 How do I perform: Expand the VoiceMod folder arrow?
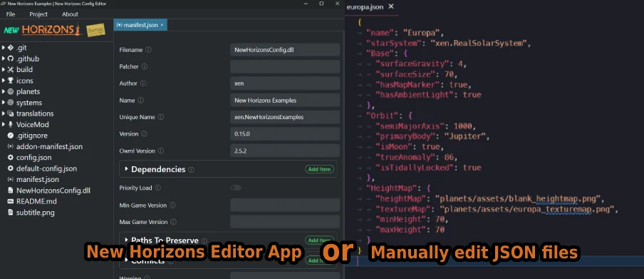pos(4,124)
